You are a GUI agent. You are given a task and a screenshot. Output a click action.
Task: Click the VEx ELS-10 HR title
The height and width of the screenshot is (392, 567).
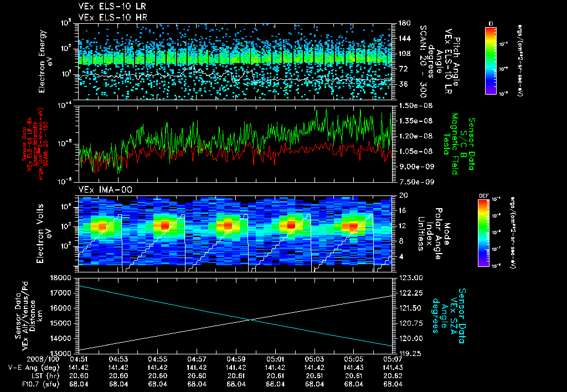pyautogui.click(x=112, y=17)
